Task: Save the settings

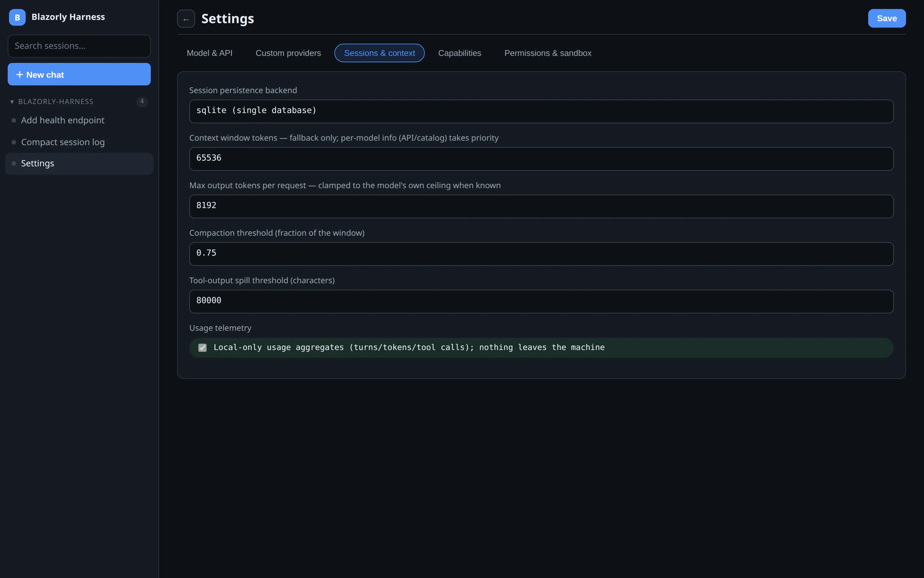Action: click(886, 18)
